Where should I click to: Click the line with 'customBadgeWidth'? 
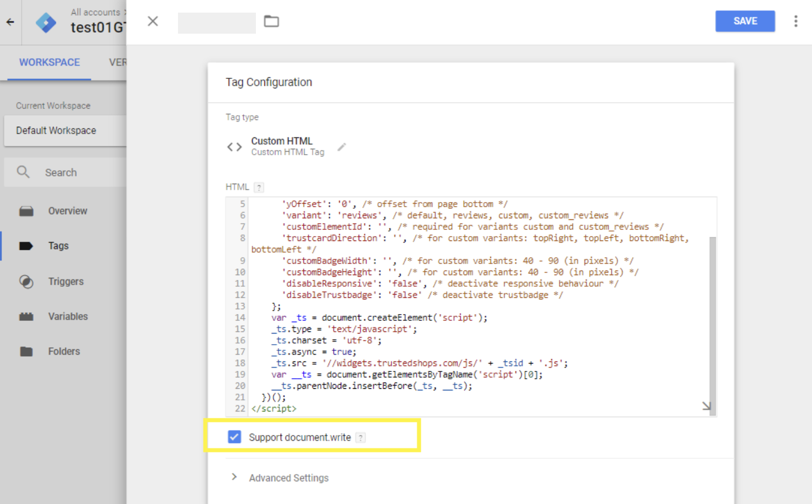(x=458, y=260)
